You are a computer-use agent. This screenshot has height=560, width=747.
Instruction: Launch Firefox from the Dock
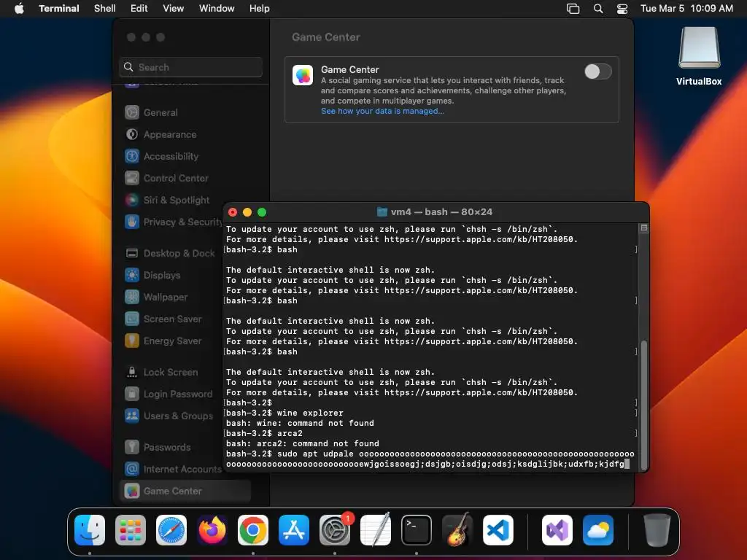point(212,530)
